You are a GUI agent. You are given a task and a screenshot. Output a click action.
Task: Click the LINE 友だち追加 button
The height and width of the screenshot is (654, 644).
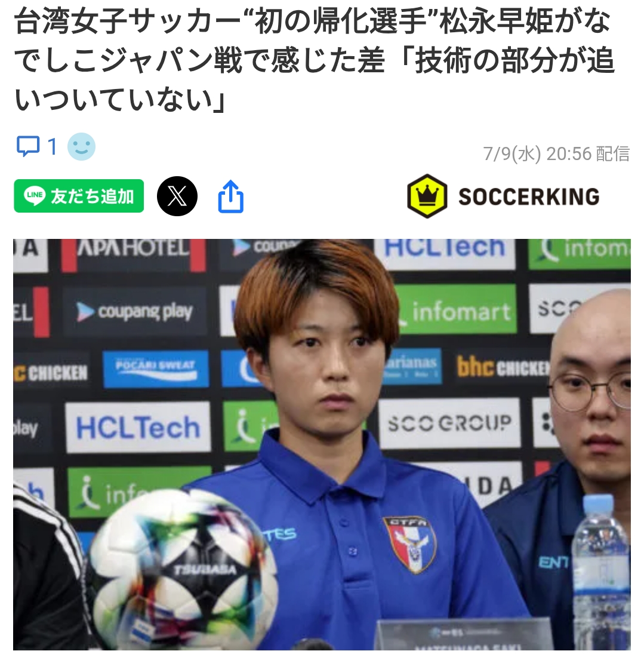tap(79, 196)
